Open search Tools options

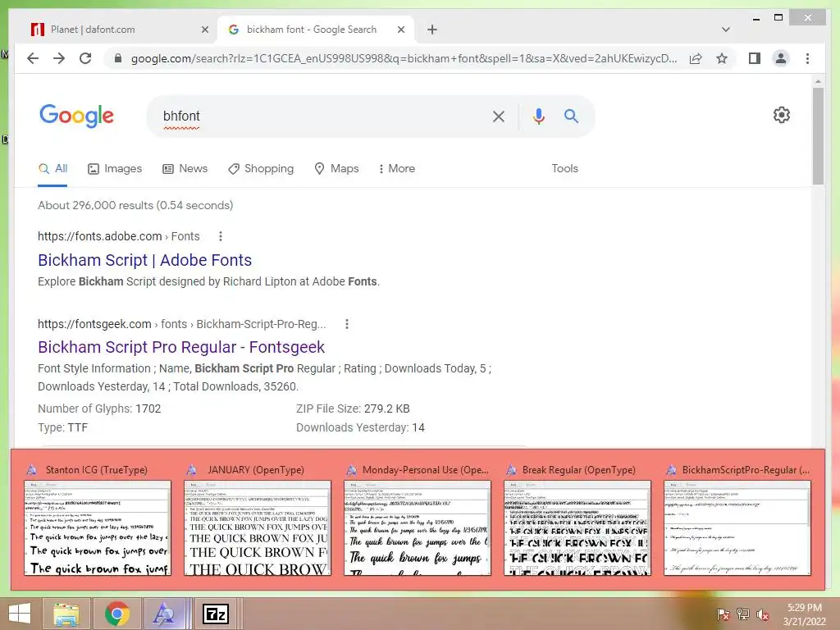pos(564,169)
